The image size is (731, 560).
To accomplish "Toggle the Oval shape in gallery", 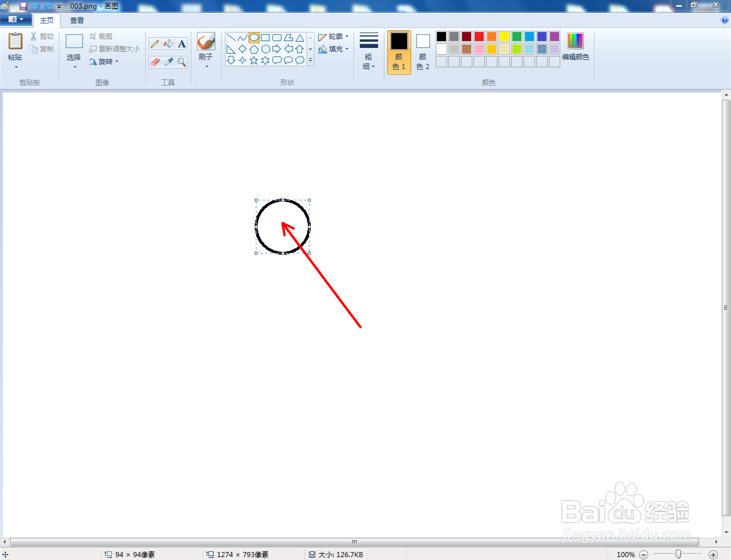I will coord(254,38).
